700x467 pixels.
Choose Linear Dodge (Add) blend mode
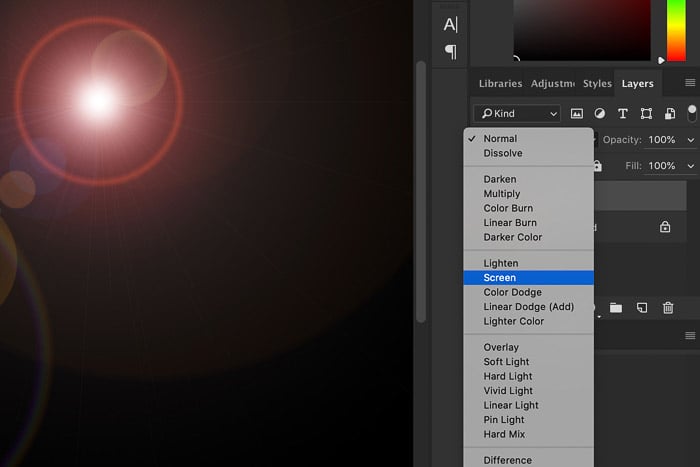tap(529, 307)
